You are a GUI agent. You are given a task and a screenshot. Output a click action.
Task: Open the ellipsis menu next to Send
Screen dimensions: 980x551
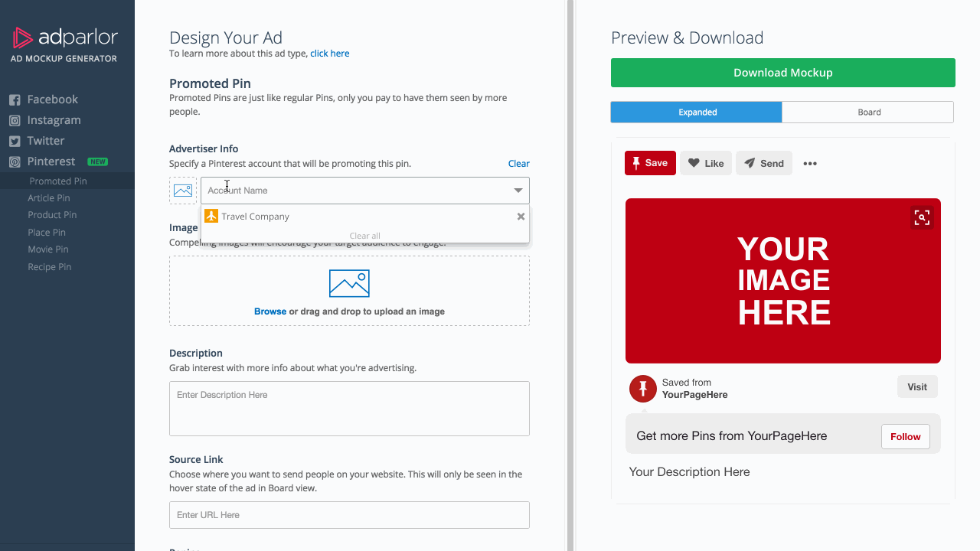click(810, 163)
